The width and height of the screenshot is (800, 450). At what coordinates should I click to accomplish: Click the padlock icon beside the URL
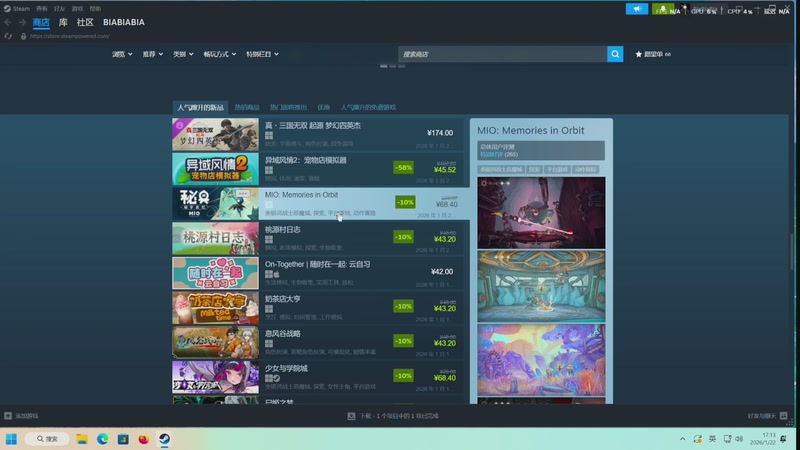click(23, 36)
